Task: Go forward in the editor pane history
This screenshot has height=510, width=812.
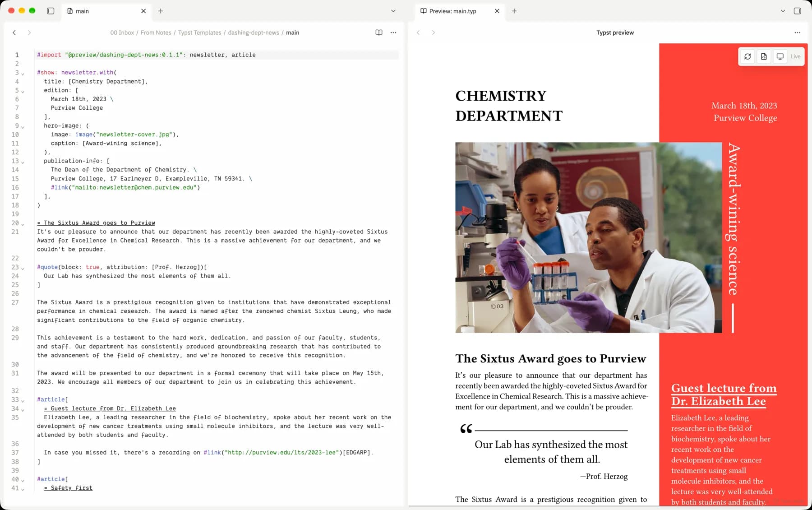Action: (29, 32)
